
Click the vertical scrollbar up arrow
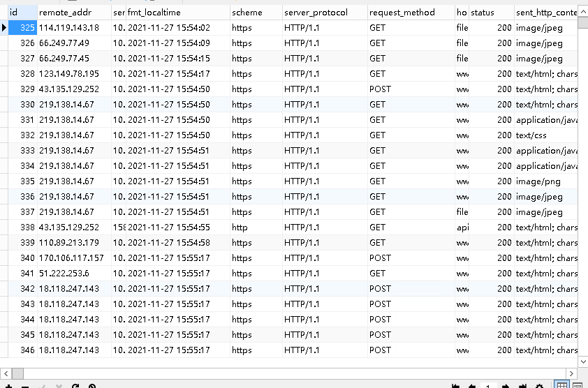(583, 12)
